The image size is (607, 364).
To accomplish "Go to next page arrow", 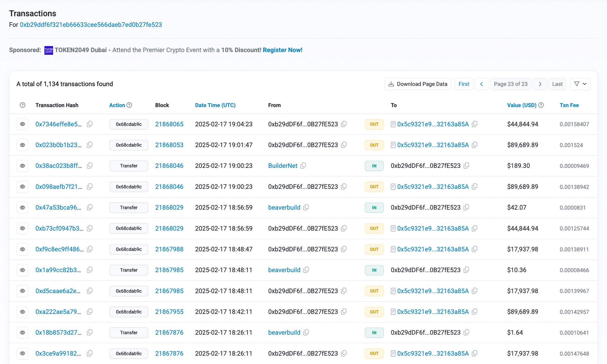I will [540, 84].
